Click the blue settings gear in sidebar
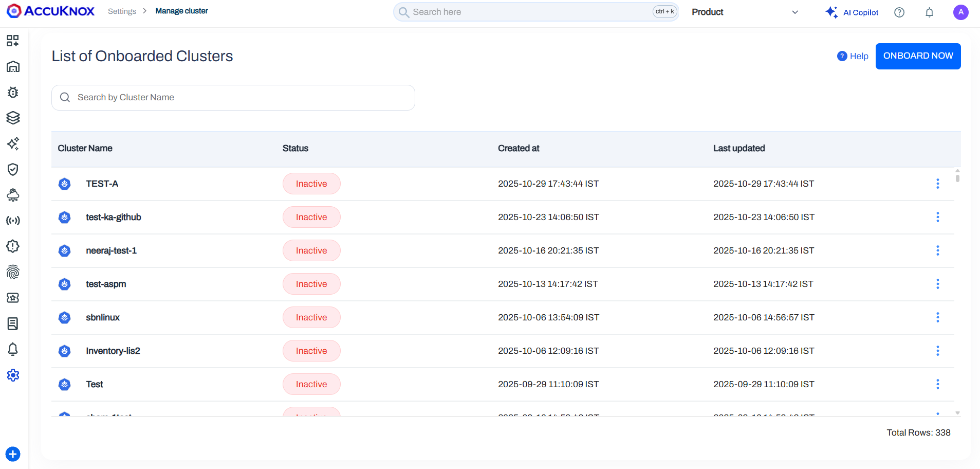The image size is (980, 469). pyautogui.click(x=13, y=375)
